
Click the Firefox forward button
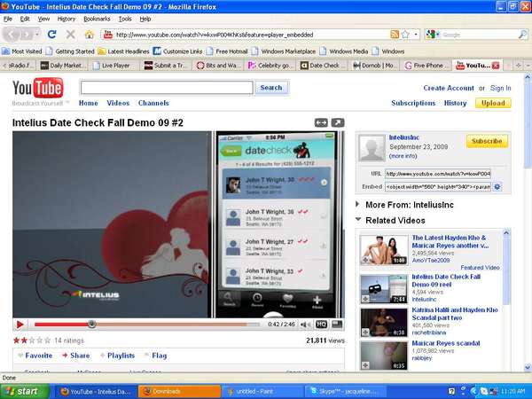tap(26, 35)
